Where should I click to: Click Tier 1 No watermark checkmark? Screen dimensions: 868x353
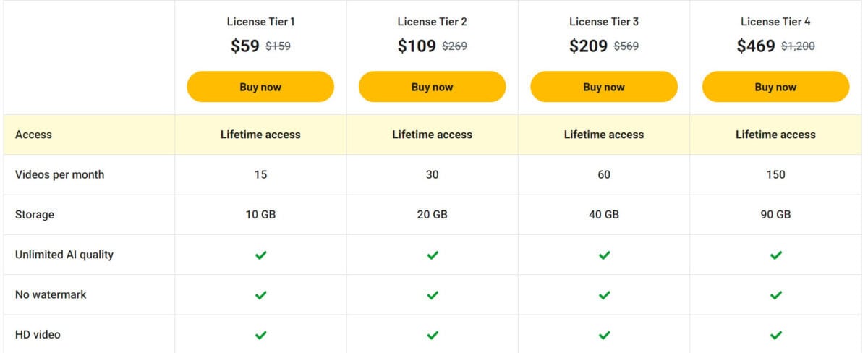(x=261, y=295)
